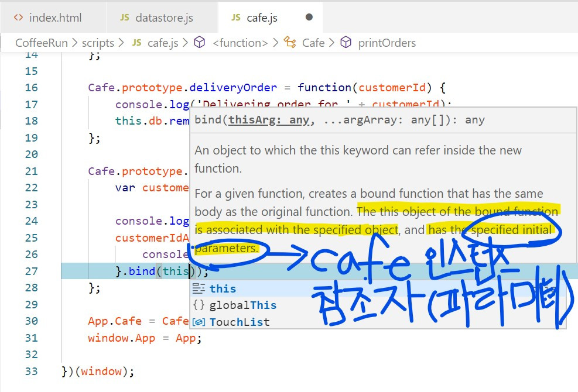
Task: Click 'thisArg: any' in the signature help
Action: coord(269,120)
